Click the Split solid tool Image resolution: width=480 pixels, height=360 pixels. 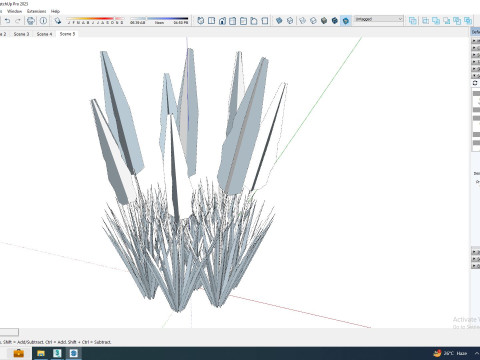pos(468,21)
